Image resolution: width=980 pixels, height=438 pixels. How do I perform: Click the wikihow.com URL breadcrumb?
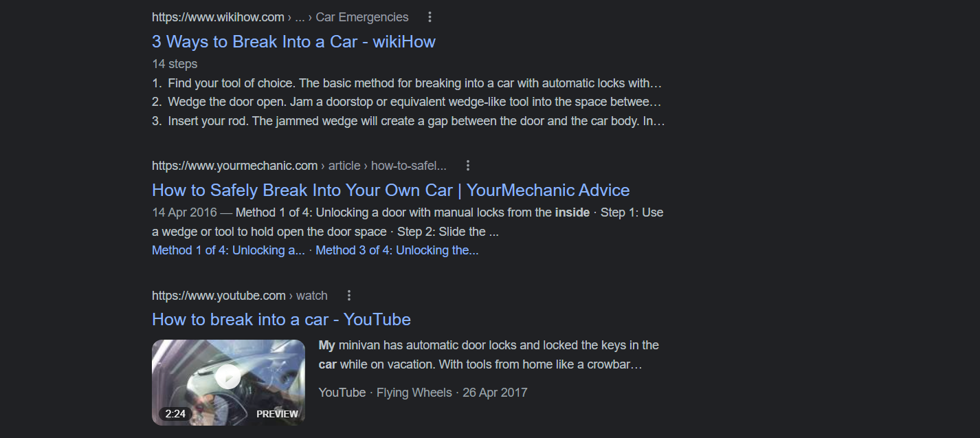[218, 17]
